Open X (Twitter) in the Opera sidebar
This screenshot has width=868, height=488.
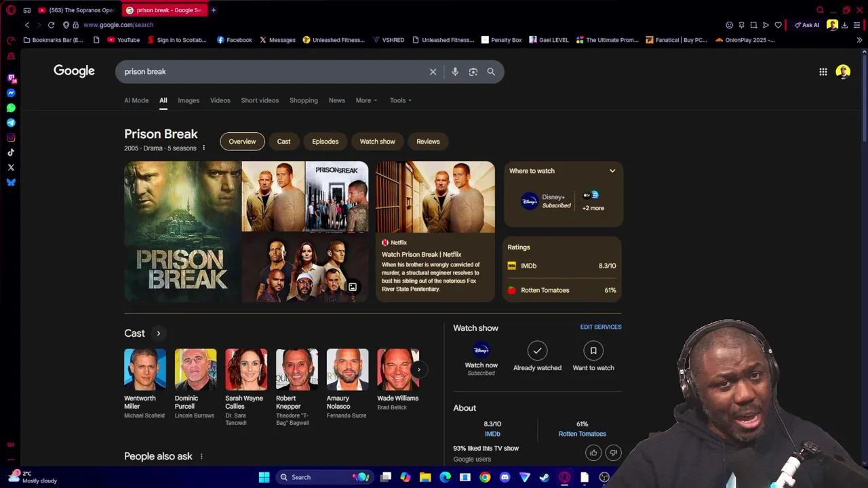[x=11, y=167]
